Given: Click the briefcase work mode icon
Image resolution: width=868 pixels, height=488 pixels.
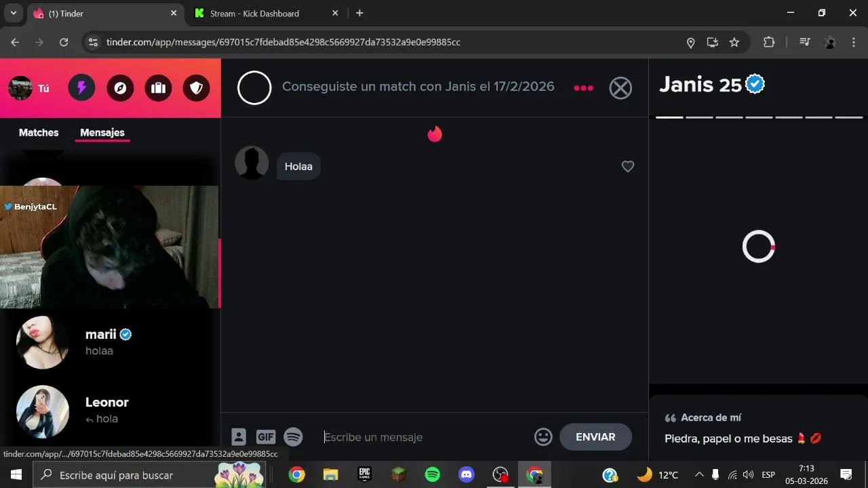Looking at the screenshot, I should coord(158,88).
